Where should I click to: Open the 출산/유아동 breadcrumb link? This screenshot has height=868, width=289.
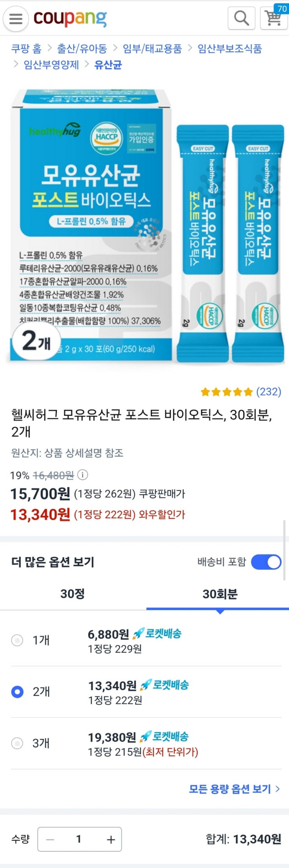pos(82,49)
